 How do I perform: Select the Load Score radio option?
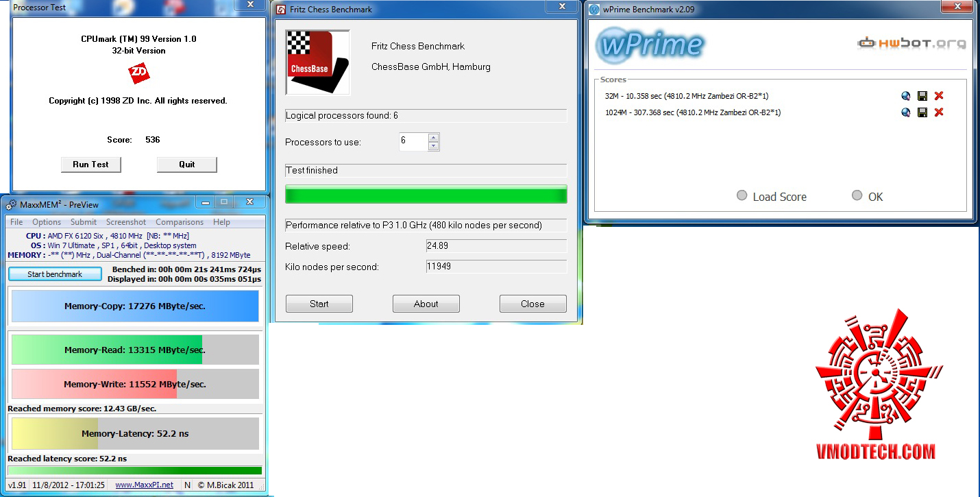pyautogui.click(x=742, y=195)
